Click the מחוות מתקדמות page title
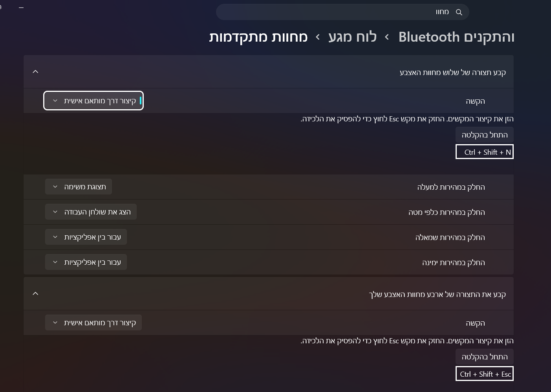This screenshot has height=392, width=551. pos(258,37)
